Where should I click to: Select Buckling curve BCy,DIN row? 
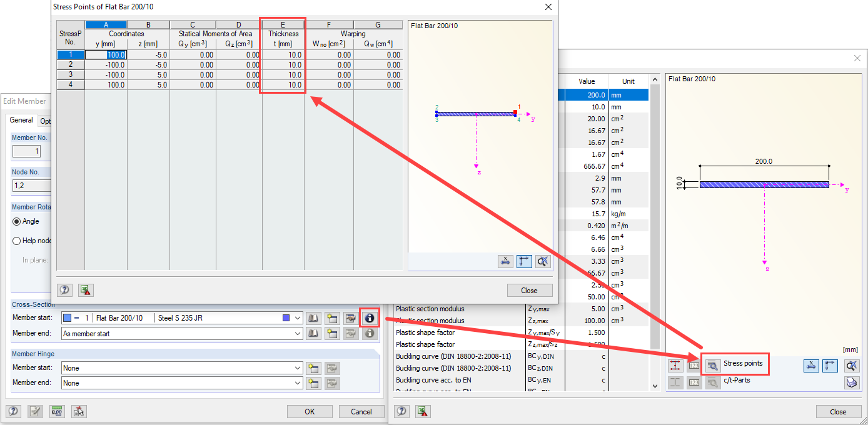pyautogui.click(x=522, y=356)
